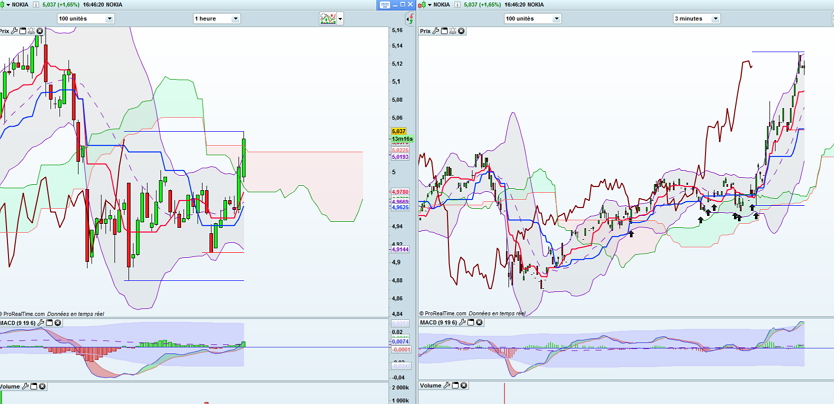Click yellow 5,037 current price label

pyautogui.click(x=398, y=131)
